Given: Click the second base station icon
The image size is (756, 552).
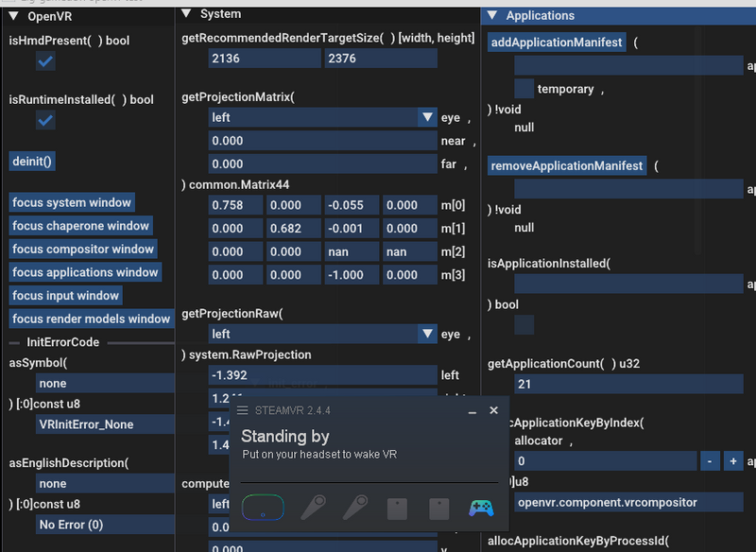Looking at the screenshot, I should coord(438,509).
